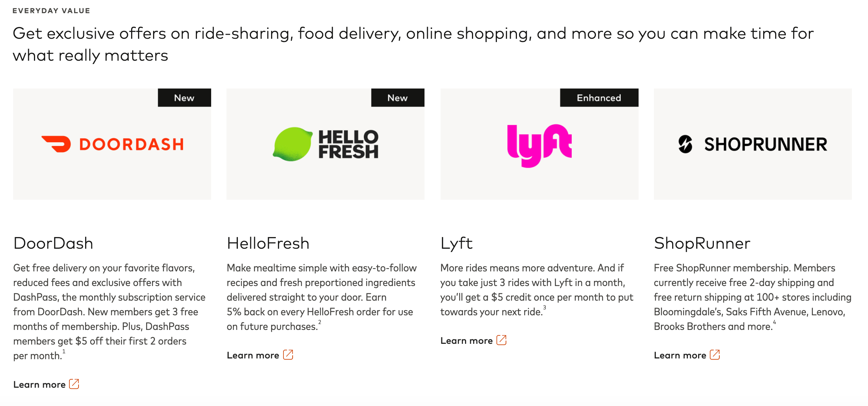Click the New badge on DoorDash card
Image resolution: width=868 pixels, height=406 pixels.
click(x=184, y=98)
